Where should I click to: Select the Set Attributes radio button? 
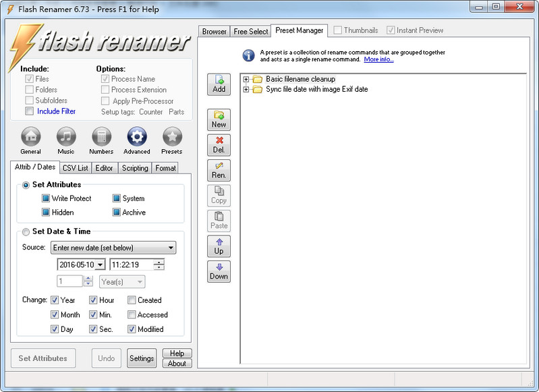pyautogui.click(x=26, y=185)
